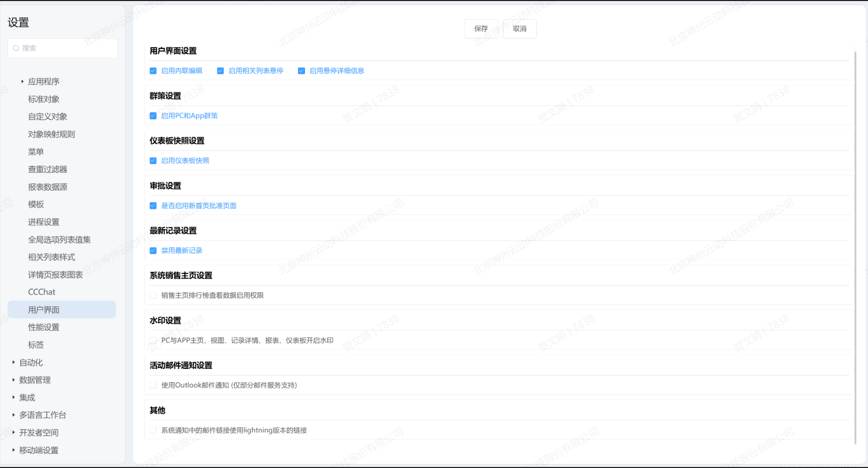Viewport: 868px width, 468px height.
Task: Disable 启用悬停详细信息 checkbox
Action: point(302,71)
